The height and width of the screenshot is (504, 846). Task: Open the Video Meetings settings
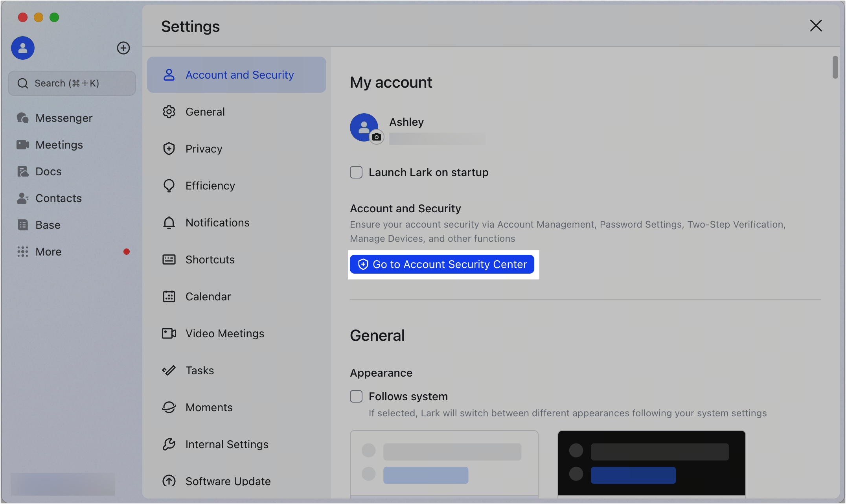click(x=224, y=333)
